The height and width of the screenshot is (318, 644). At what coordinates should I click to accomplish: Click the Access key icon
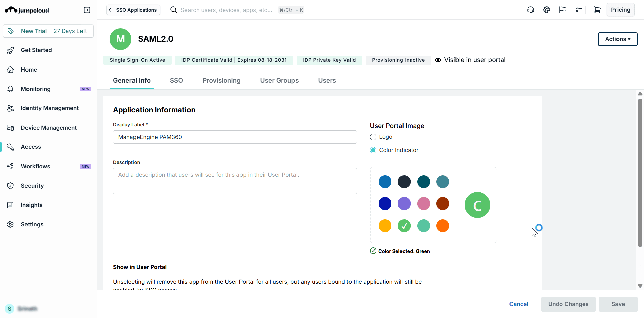coord(11,147)
